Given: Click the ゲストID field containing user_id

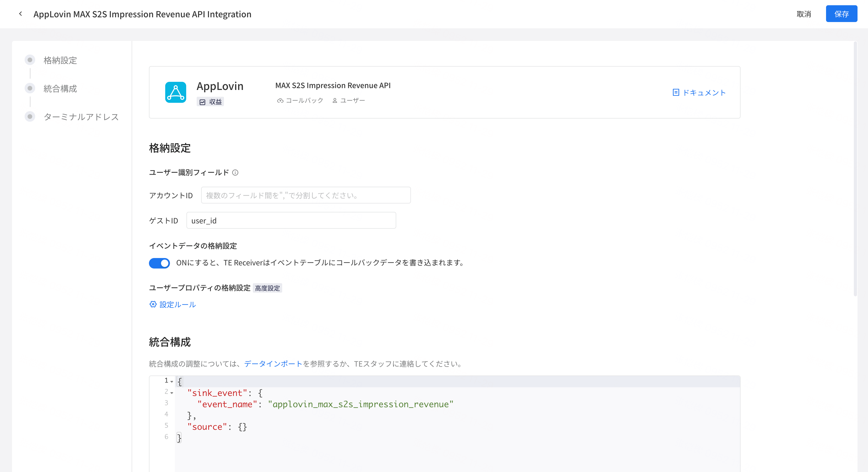Looking at the screenshot, I should pos(291,220).
